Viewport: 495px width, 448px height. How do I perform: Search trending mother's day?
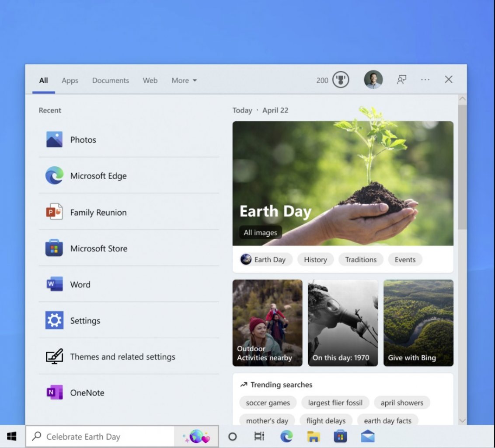coord(267,420)
